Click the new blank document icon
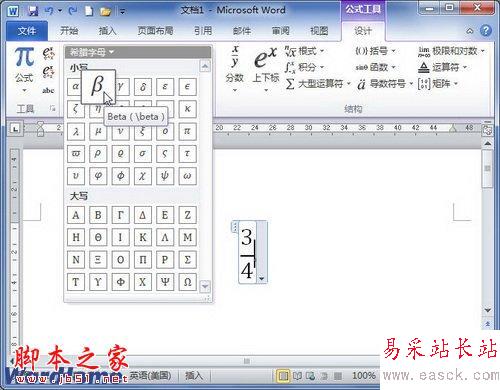 (x=89, y=11)
